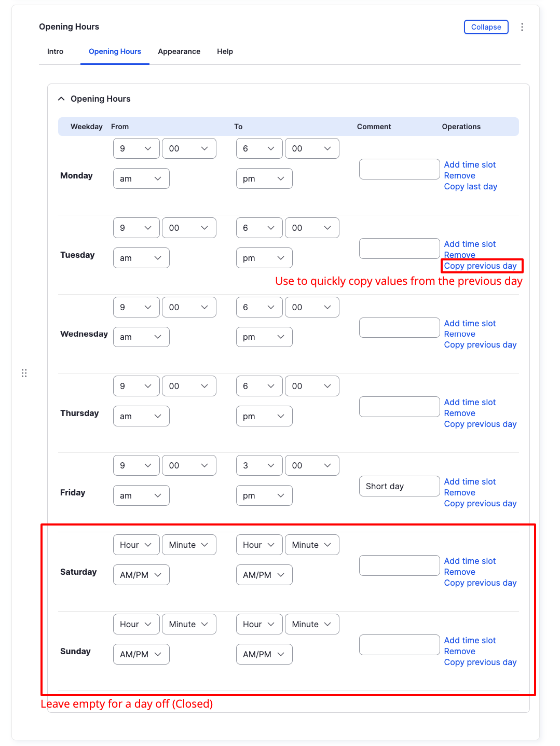560x746 pixels.
Task: Click Sunday's empty comment box
Action: 399,644
